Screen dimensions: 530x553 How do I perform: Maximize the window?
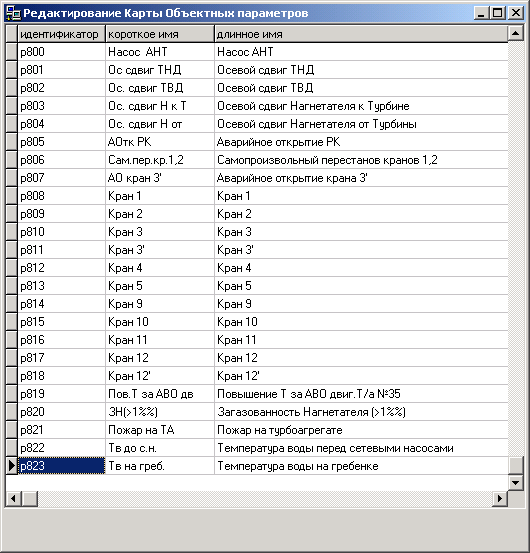click(x=498, y=13)
